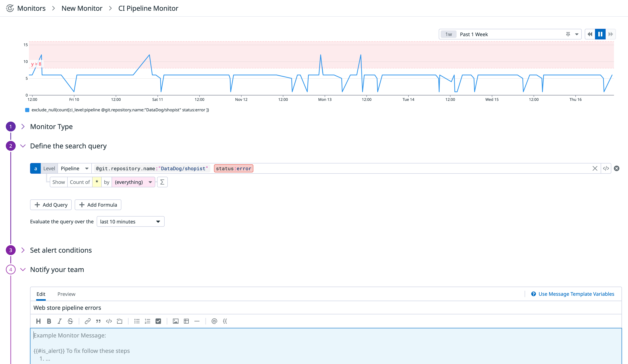Insert a numbered list in the editor

click(x=147, y=321)
